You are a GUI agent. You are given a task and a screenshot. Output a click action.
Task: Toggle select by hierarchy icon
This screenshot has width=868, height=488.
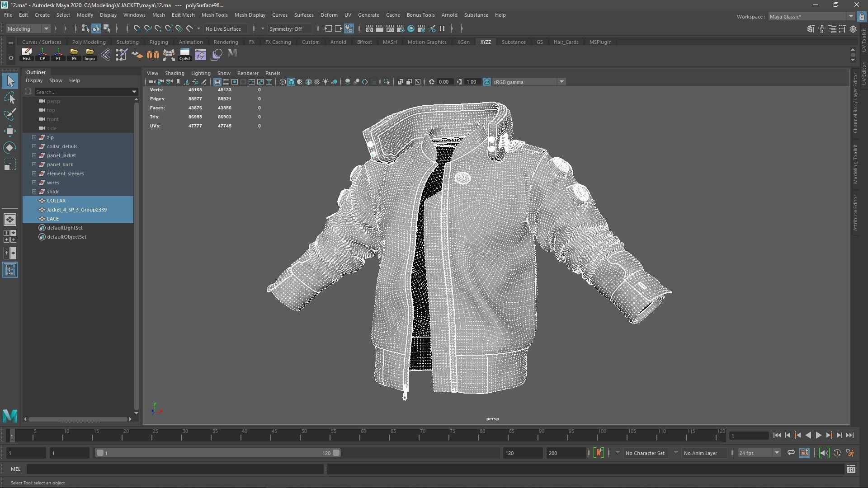point(85,28)
